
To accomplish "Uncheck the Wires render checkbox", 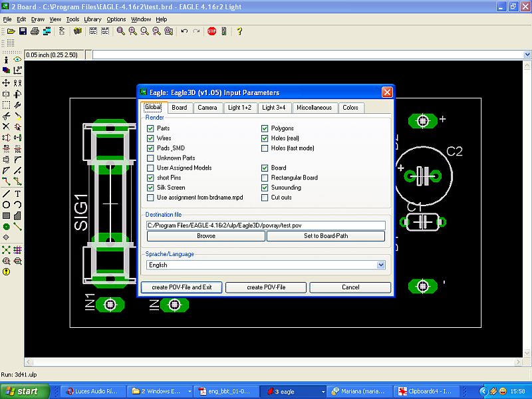I will (151, 138).
